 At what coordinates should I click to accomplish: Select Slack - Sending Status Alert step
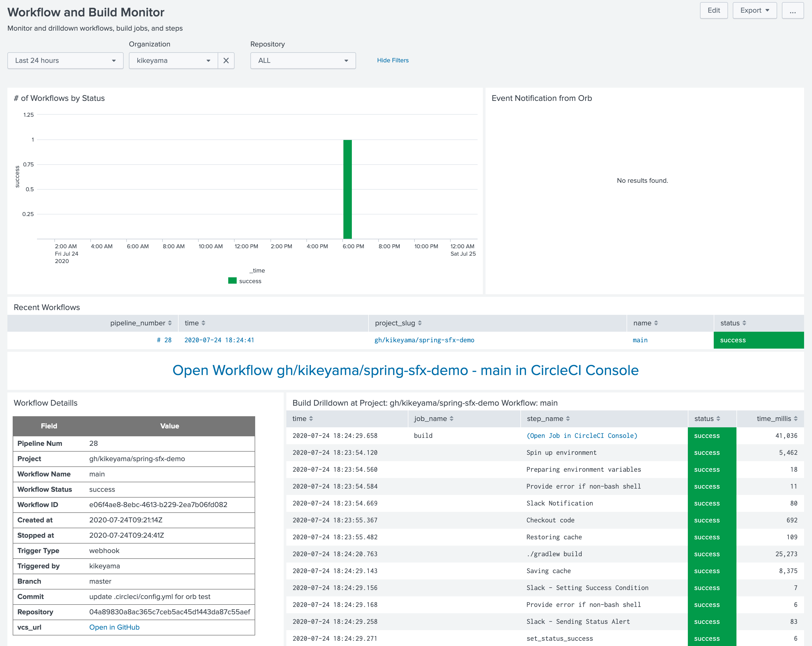pos(578,621)
